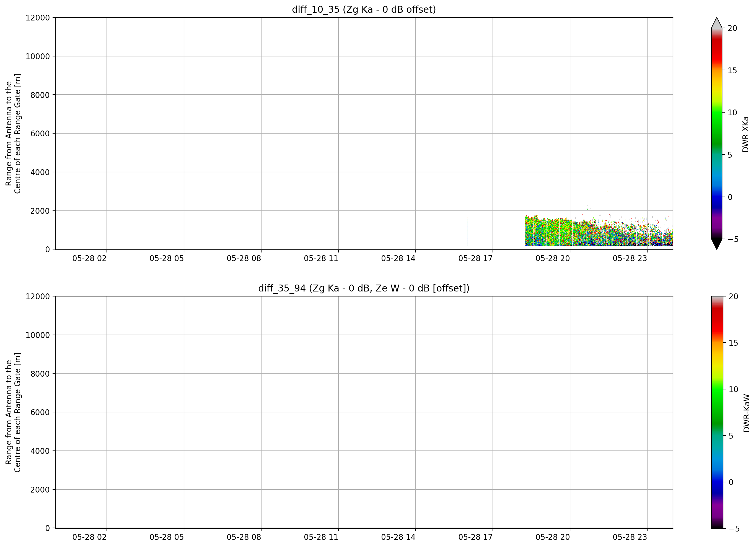Screen dimensions: 756x547
Task: Click the 6000 y-tick label on the bottom plot
Action: [40, 412]
